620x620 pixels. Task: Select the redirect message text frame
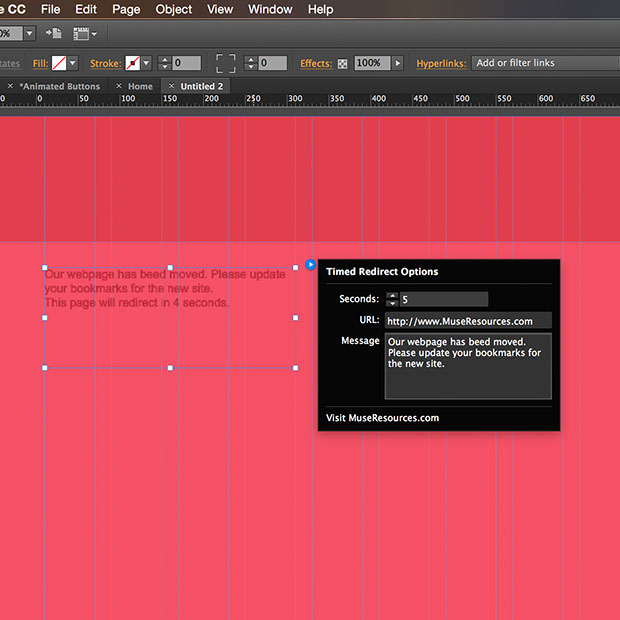(x=170, y=318)
